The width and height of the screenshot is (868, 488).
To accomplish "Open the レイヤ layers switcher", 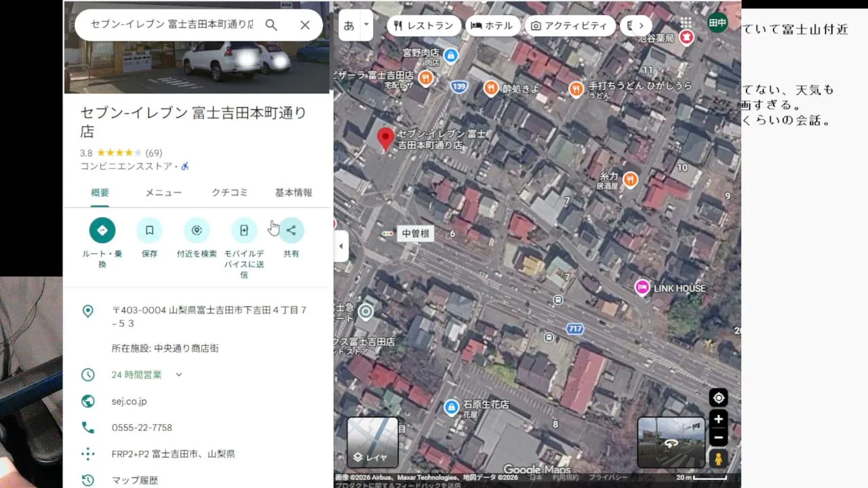I will click(372, 443).
